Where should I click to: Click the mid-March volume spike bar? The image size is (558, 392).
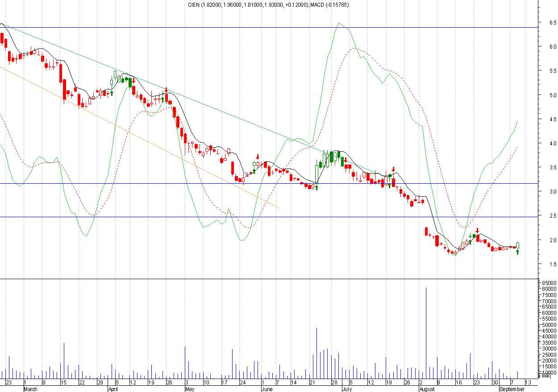point(64,361)
